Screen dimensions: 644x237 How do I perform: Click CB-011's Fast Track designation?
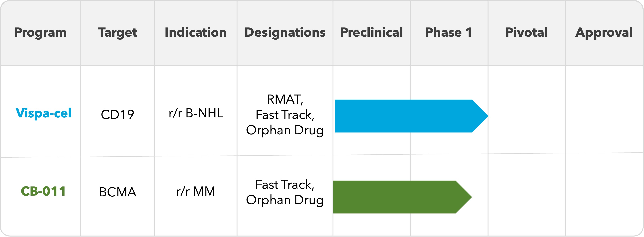pos(285,185)
